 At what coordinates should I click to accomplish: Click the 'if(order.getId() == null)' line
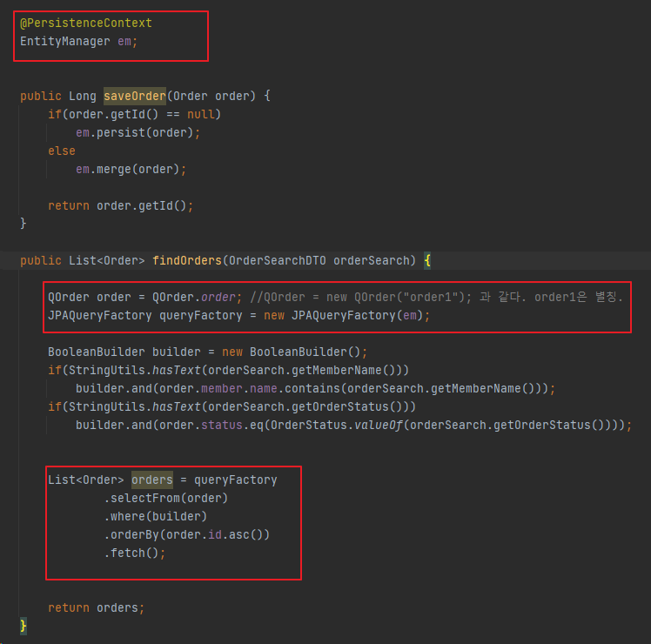point(134,115)
